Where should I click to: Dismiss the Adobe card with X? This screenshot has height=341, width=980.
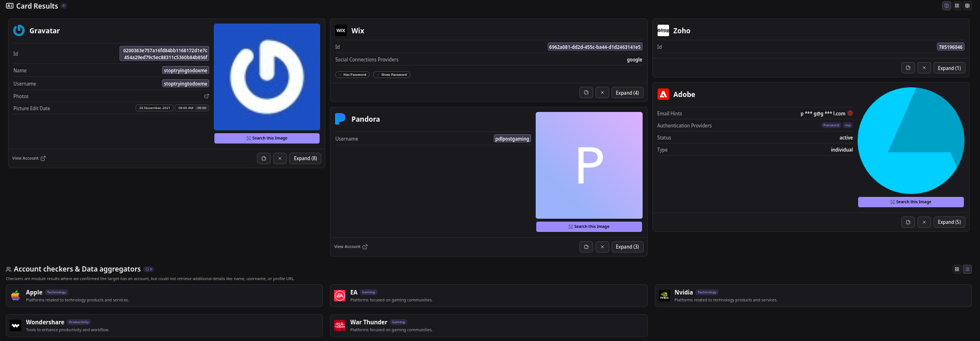point(924,222)
